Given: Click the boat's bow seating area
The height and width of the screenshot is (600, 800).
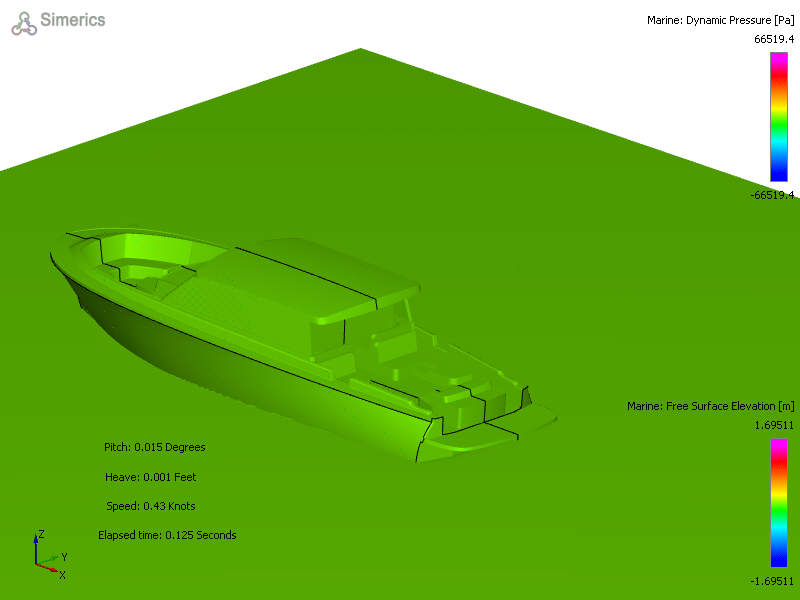Looking at the screenshot, I should [148, 265].
